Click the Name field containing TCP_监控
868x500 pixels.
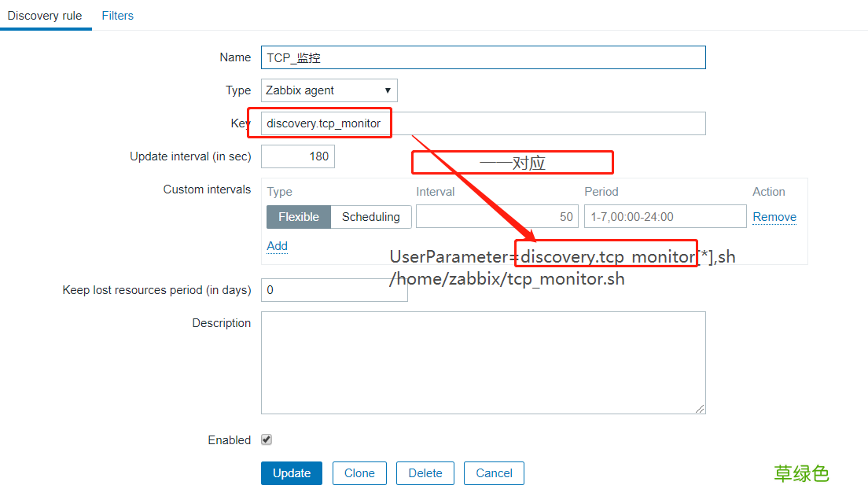pyautogui.click(x=483, y=57)
